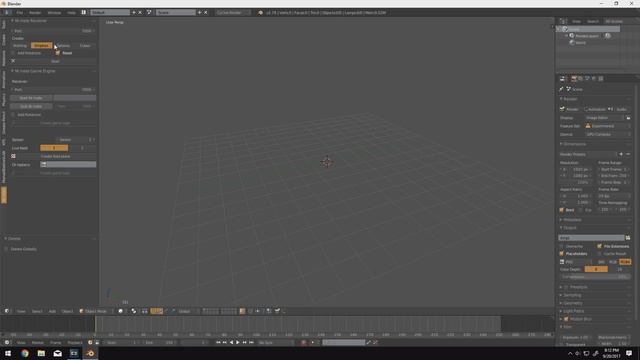Delete the current screen layout

(x=140, y=13)
